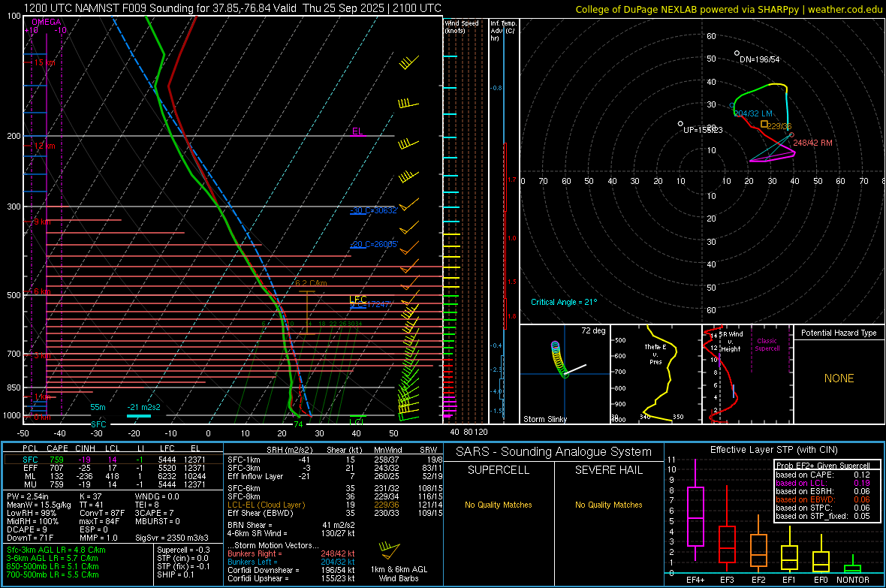Click the Classic Supercell label
The height and width of the screenshot is (588, 886).
767,345
